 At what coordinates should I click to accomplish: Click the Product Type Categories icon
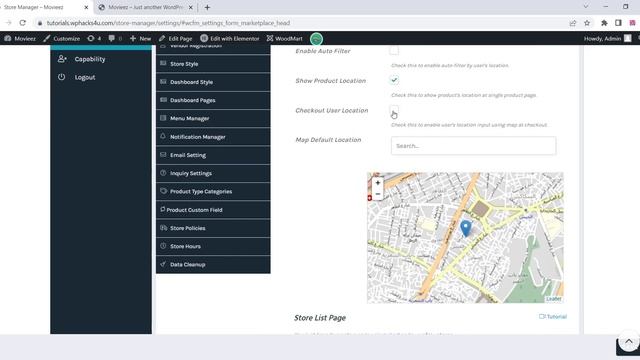163,191
